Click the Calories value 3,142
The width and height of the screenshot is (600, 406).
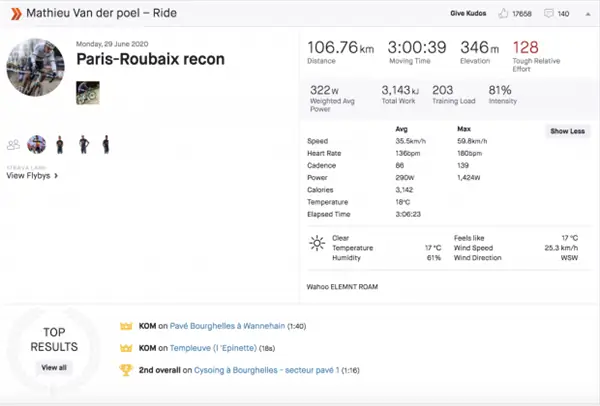pos(404,190)
